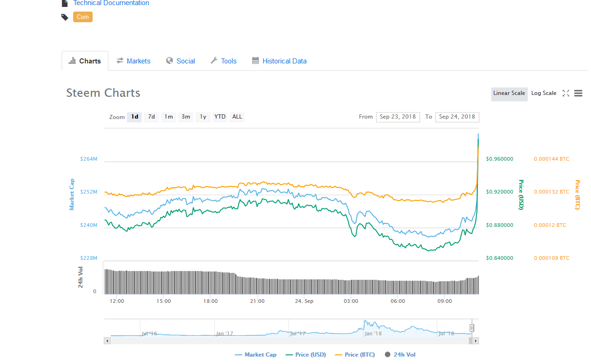The image size is (591, 364).
Task: Open the Social tab
Action: 181,61
